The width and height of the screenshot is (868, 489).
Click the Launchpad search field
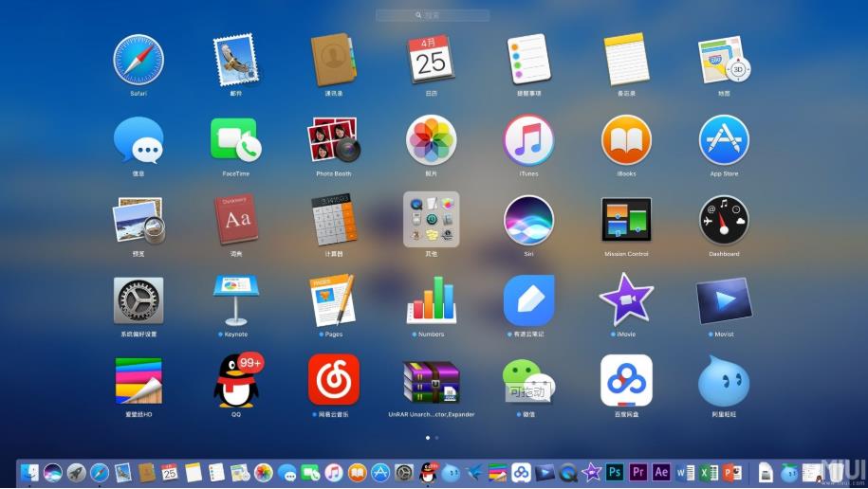pyautogui.click(x=433, y=16)
